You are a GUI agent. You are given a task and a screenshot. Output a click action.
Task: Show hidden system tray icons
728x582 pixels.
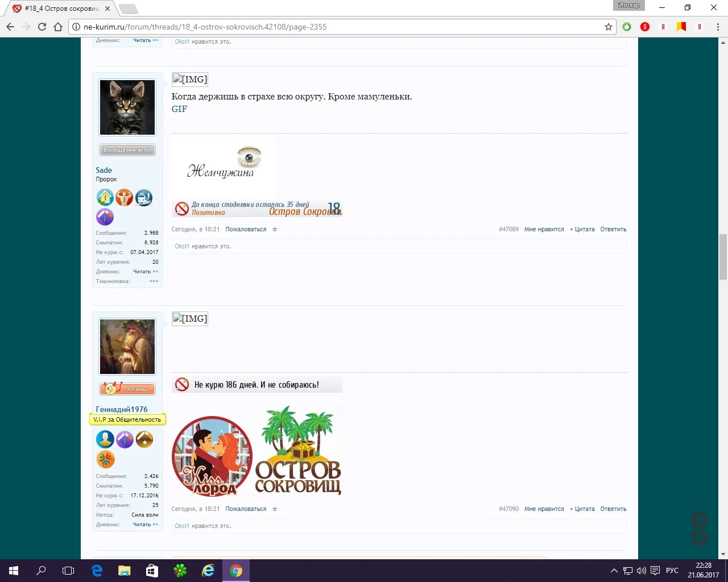(x=614, y=571)
